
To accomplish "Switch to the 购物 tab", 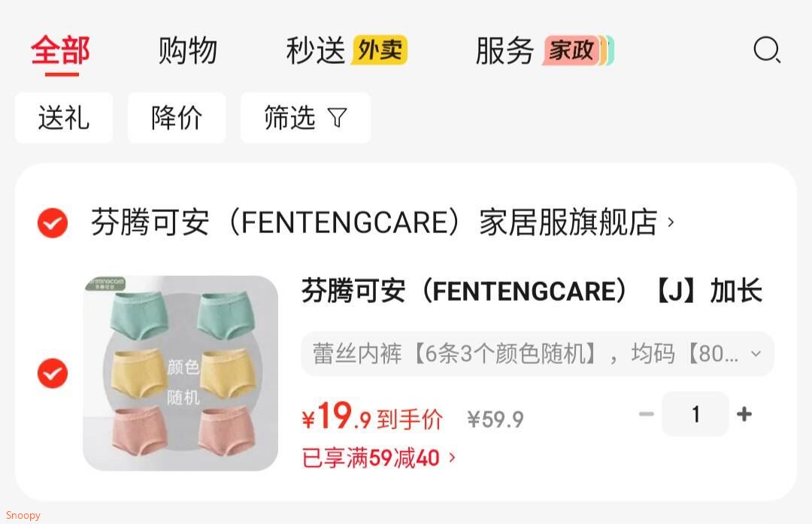I will click(187, 50).
